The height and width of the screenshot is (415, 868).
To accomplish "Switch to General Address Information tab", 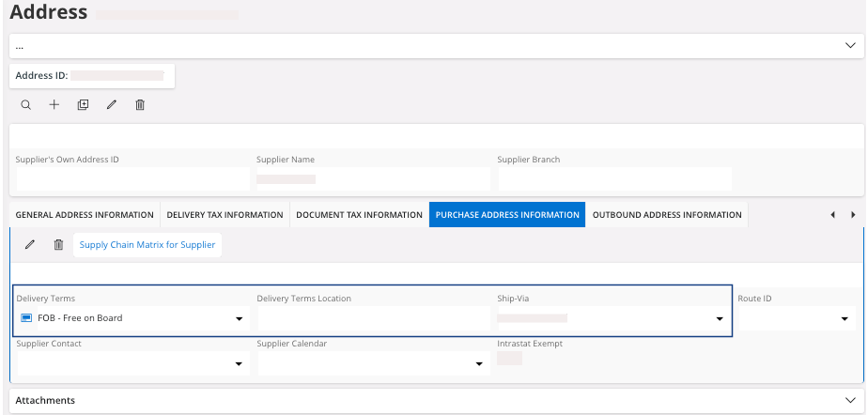I will (85, 215).
